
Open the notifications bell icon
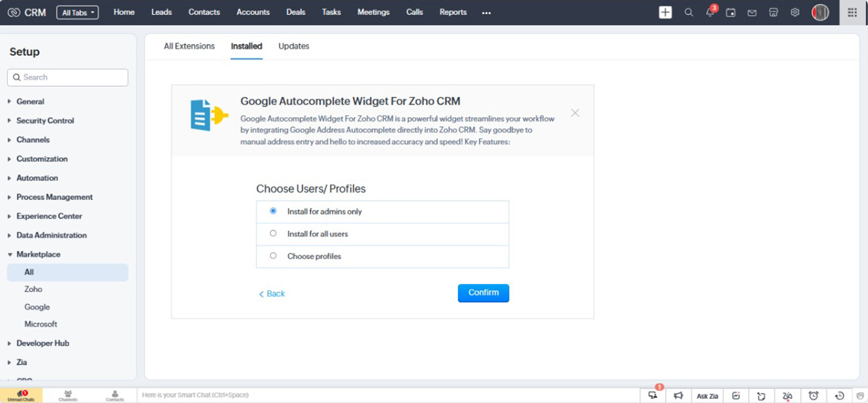pos(710,13)
